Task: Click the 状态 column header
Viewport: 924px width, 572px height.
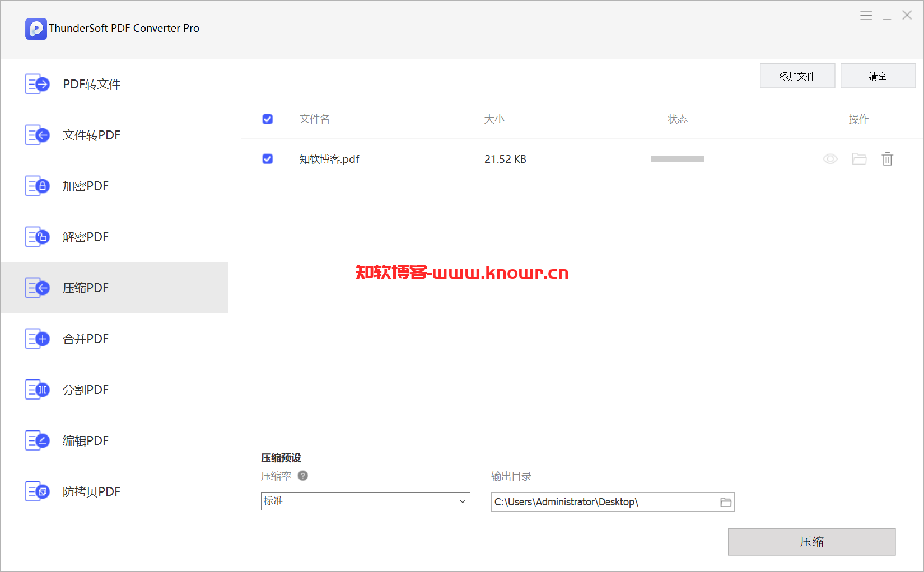Action: coord(678,119)
